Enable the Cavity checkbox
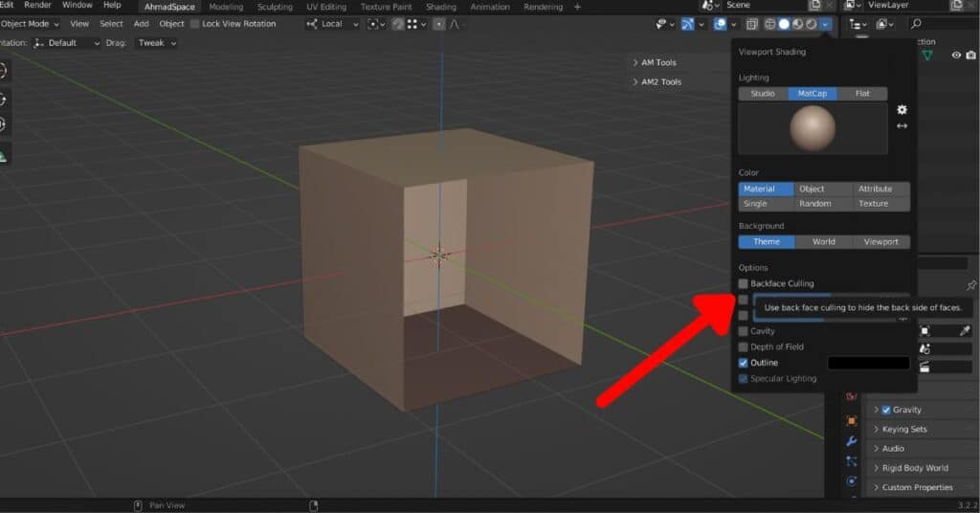The height and width of the screenshot is (513, 980). point(744,331)
